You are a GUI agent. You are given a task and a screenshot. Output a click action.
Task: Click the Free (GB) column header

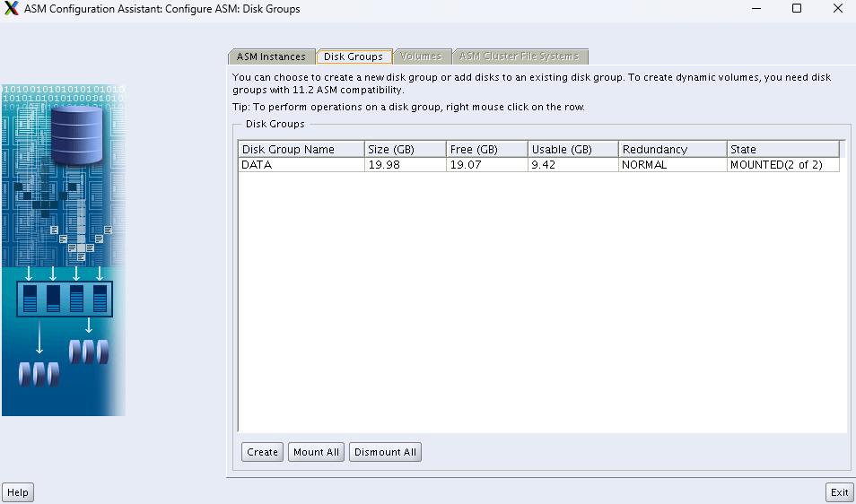[487, 150]
